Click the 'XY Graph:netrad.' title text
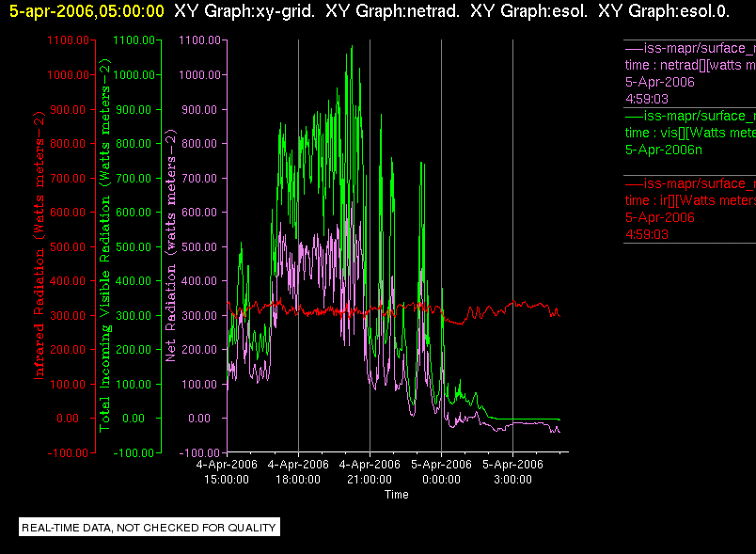The image size is (756, 554). [392, 10]
